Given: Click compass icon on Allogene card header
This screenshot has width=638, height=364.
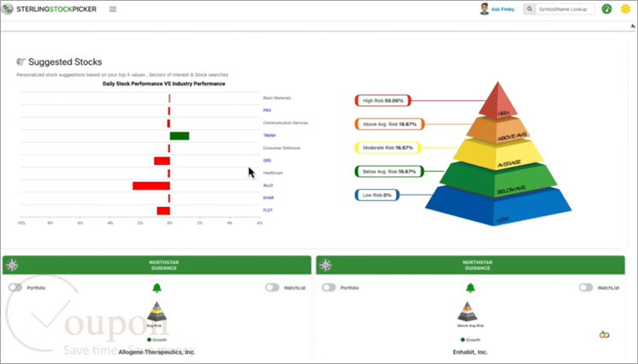Looking at the screenshot, I should coord(12,265).
